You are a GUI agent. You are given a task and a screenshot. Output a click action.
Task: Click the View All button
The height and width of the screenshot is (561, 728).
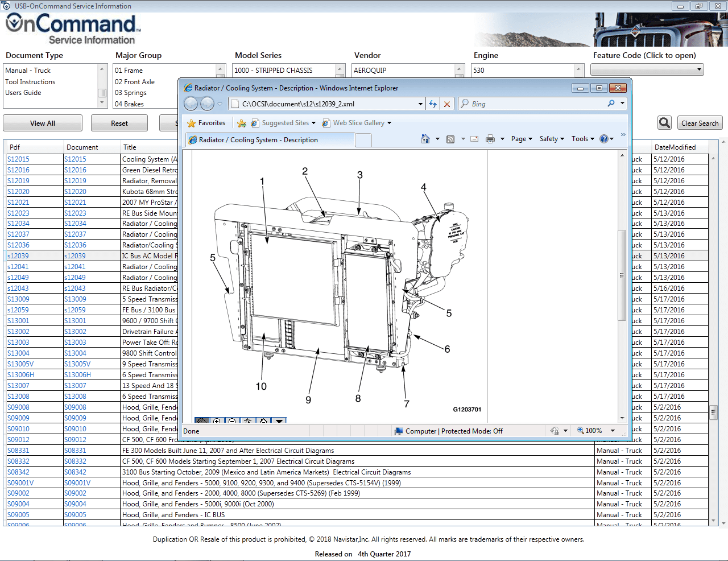coord(43,122)
